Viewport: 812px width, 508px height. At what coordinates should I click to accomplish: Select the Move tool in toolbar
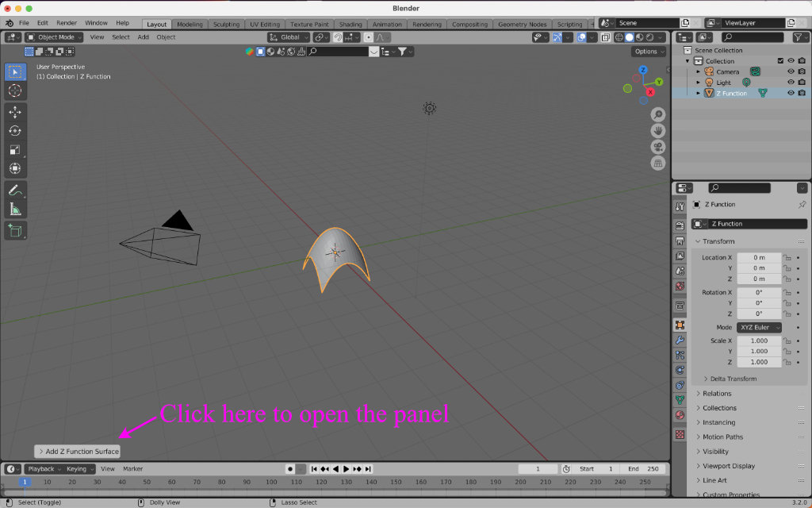pos(15,112)
